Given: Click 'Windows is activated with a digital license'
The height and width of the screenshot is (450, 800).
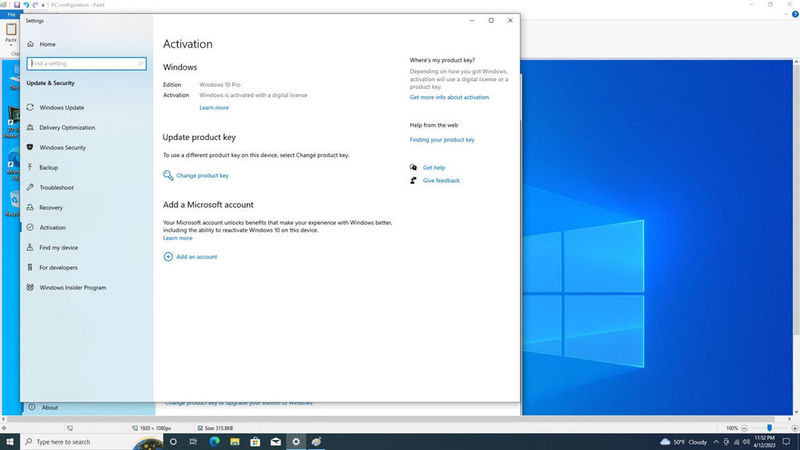Looking at the screenshot, I should click(253, 95).
